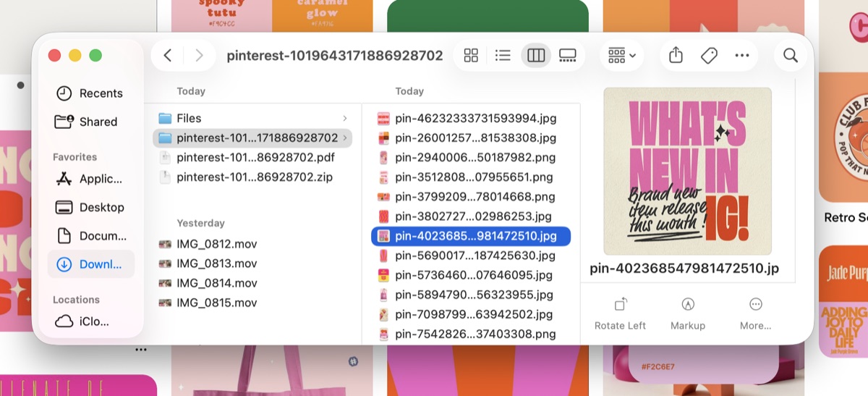Image resolution: width=868 pixels, height=396 pixels.
Task: Select the pinterest PDF file
Action: [x=252, y=157]
